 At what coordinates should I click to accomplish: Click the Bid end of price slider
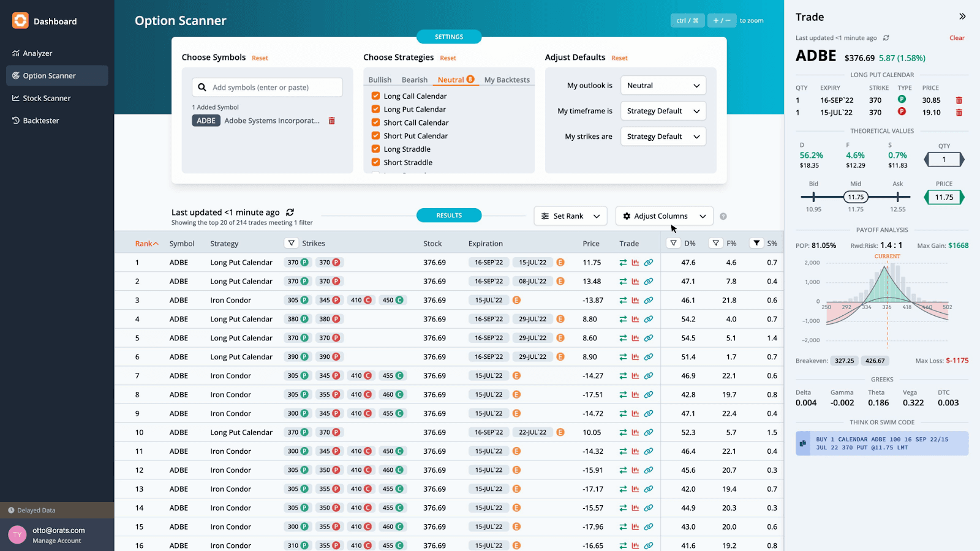813,197
